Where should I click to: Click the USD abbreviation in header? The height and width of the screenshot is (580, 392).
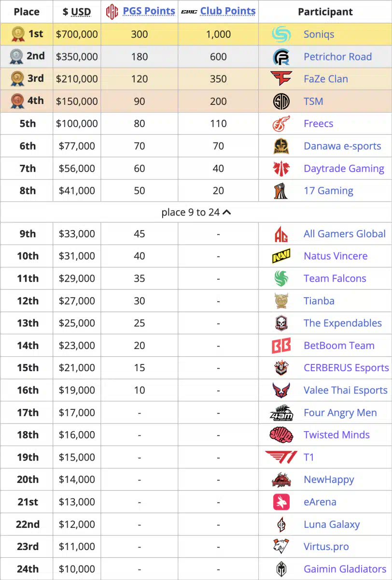click(81, 12)
